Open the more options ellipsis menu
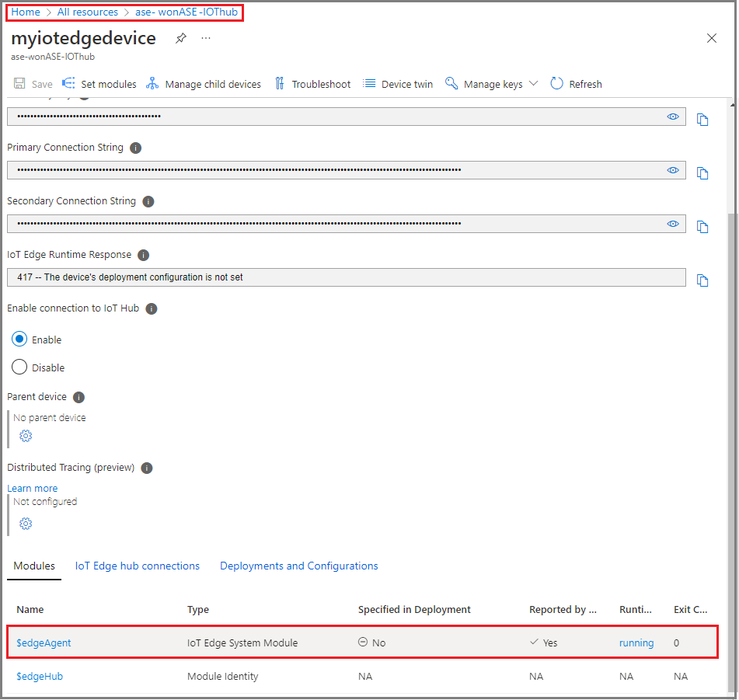The width and height of the screenshot is (739, 700). coord(206,38)
